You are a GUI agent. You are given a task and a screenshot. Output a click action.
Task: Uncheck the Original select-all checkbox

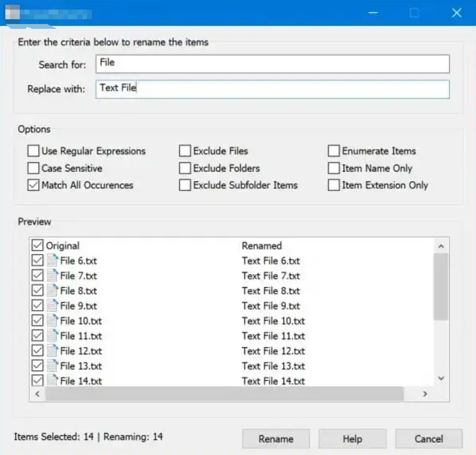37,246
